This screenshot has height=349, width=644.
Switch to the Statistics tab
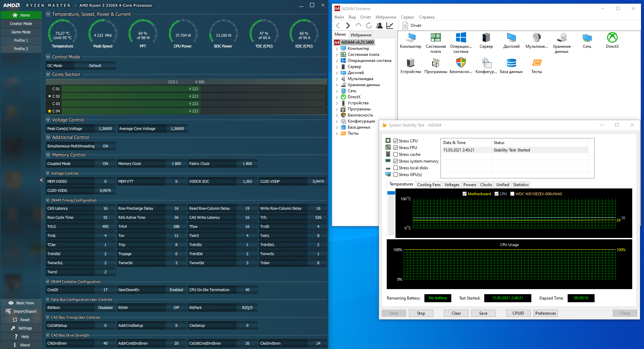tap(521, 185)
